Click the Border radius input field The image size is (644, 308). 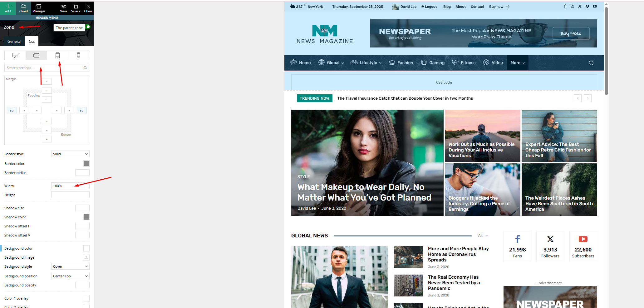tap(82, 173)
